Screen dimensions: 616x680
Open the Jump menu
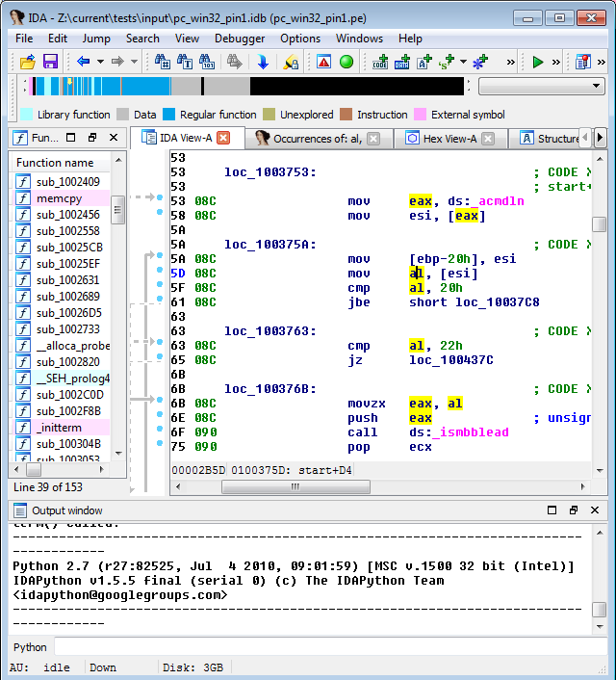click(x=96, y=39)
